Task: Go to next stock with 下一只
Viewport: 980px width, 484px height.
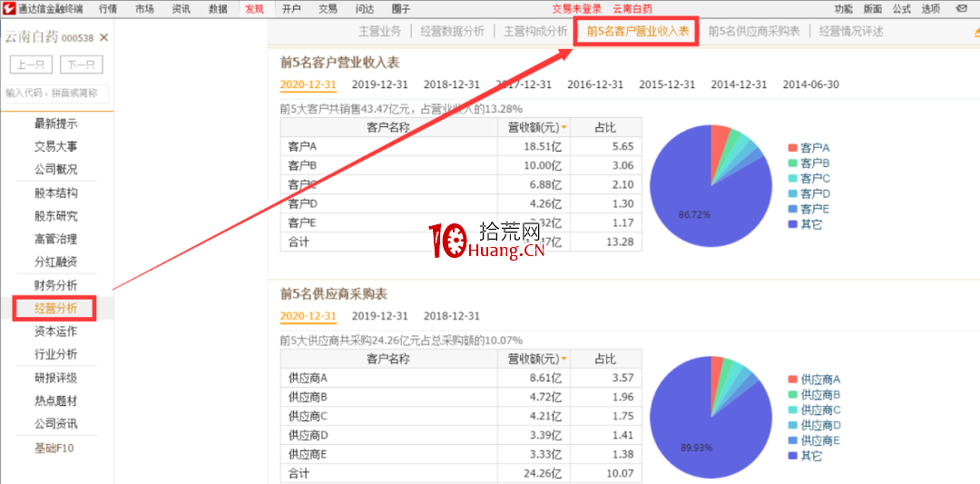Action: [x=82, y=65]
